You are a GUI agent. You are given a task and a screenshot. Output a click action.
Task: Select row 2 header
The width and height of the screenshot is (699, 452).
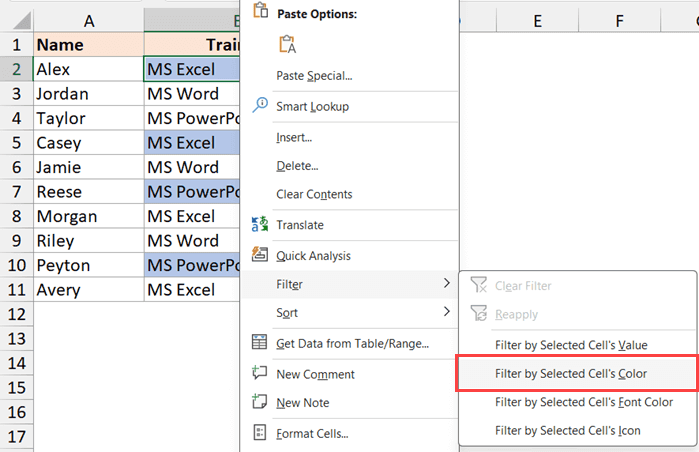point(16,69)
